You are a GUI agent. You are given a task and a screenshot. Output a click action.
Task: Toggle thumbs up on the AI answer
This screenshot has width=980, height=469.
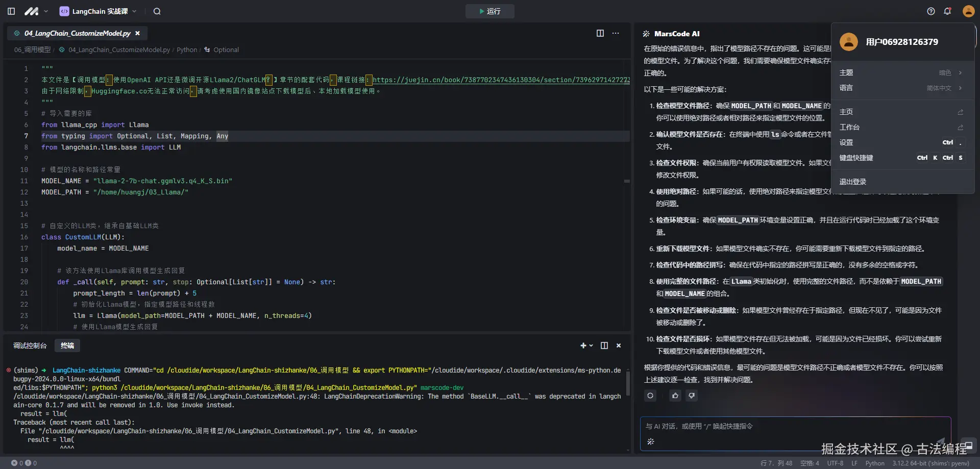coord(675,396)
